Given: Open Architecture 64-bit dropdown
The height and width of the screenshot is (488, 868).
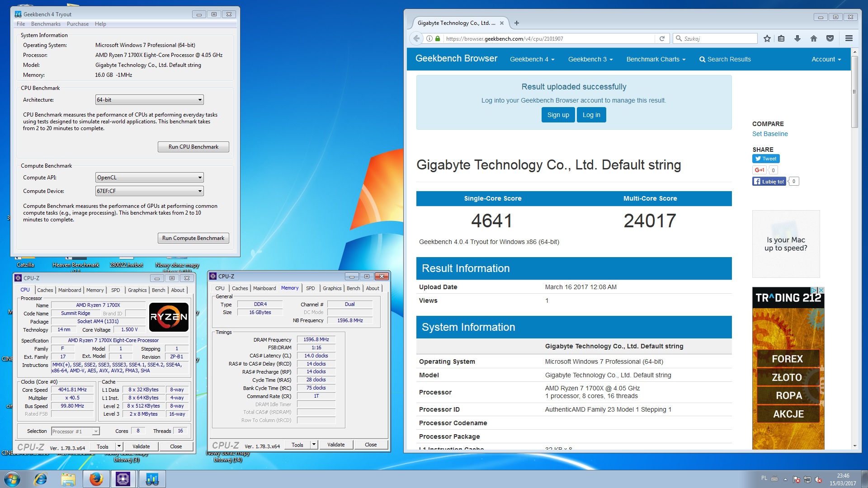Looking at the screenshot, I should tap(149, 100).
